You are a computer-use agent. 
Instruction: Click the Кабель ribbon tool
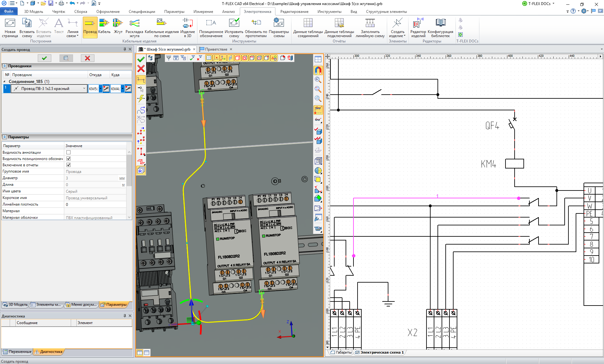click(104, 27)
